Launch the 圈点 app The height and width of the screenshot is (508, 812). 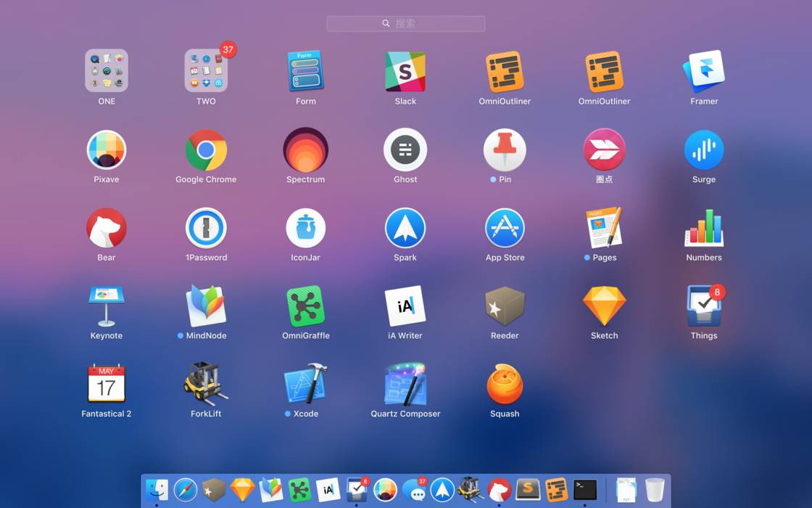[x=605, y=149]
